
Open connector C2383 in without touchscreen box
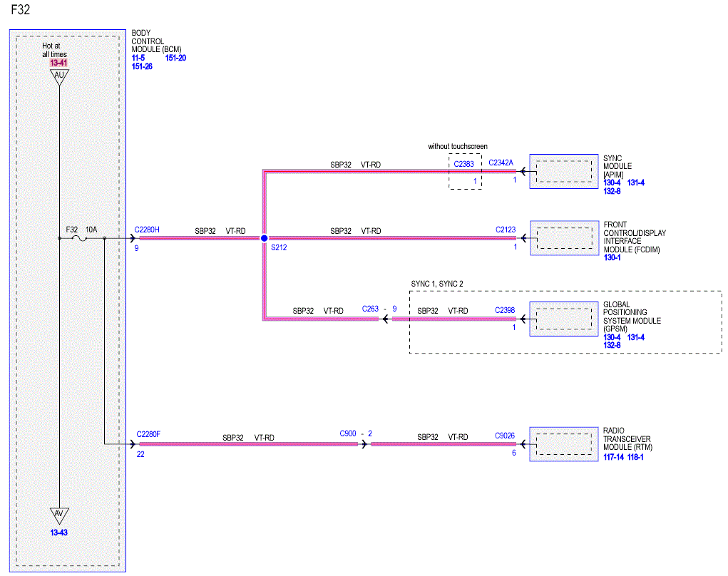tap(463, 164)
